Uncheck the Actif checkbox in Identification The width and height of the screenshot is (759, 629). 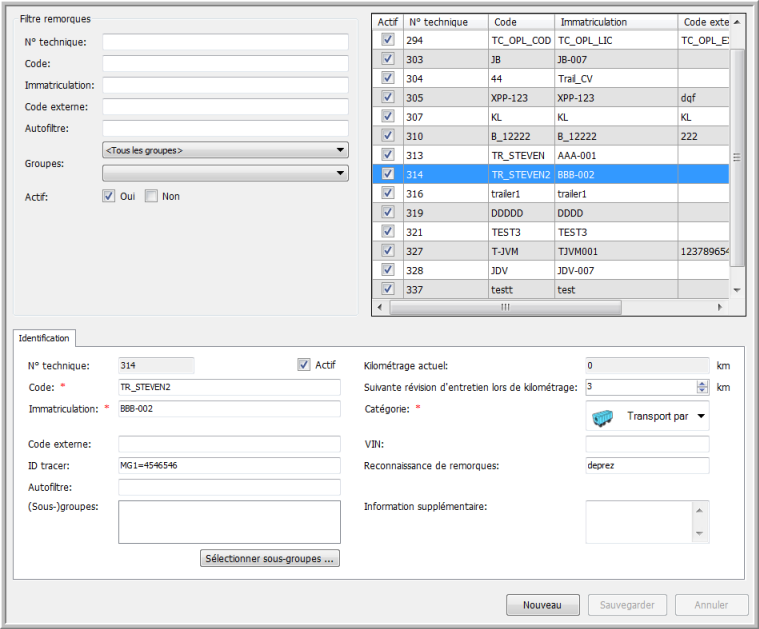tap(304, 365)
